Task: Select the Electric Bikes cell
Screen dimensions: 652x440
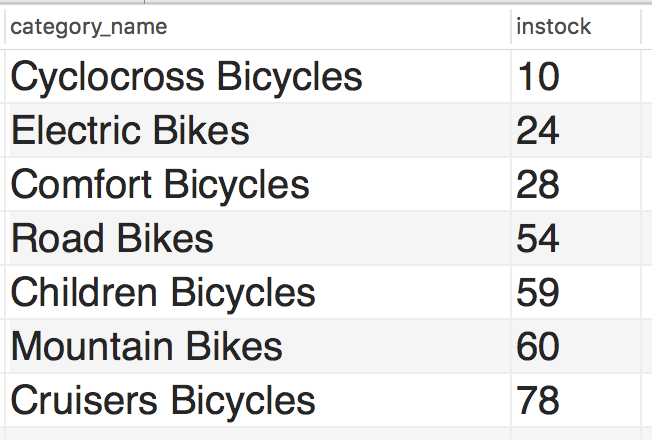Action: (258, 130)
